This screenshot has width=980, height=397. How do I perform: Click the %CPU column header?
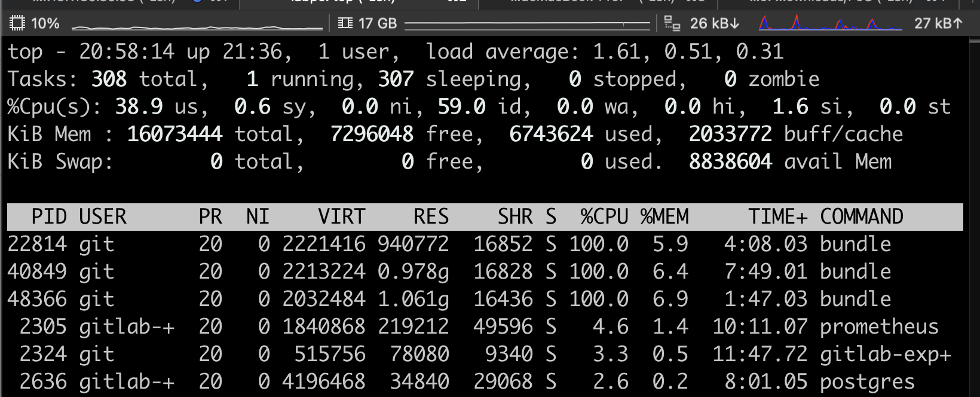click(604, 216)
